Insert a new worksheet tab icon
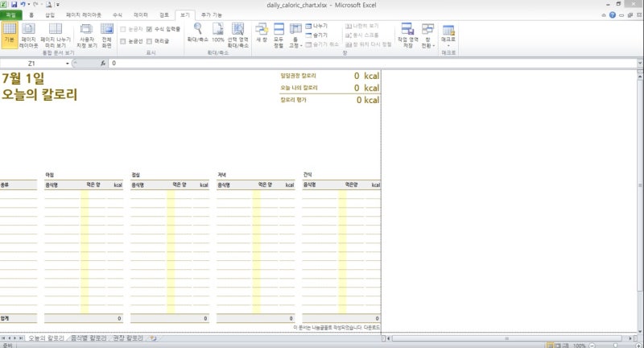644x348 pixels. (x=153, y=338)
